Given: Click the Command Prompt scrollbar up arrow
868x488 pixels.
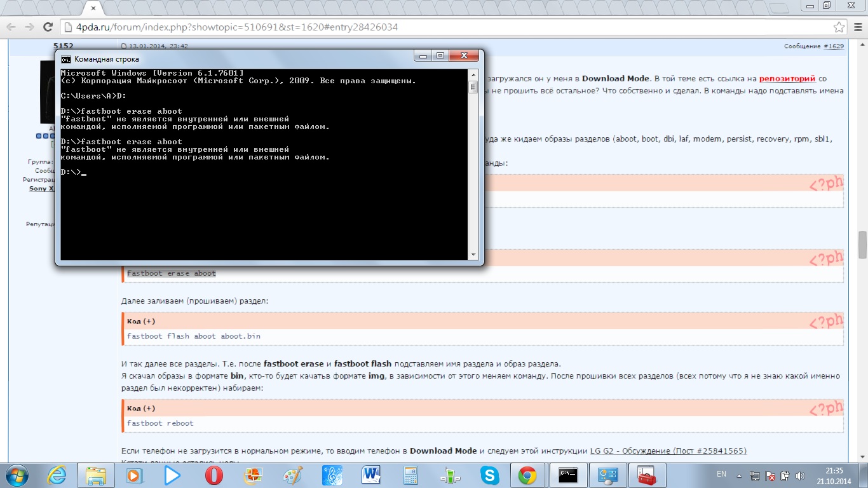Looking at the screenshot, I should coord(473,74).
